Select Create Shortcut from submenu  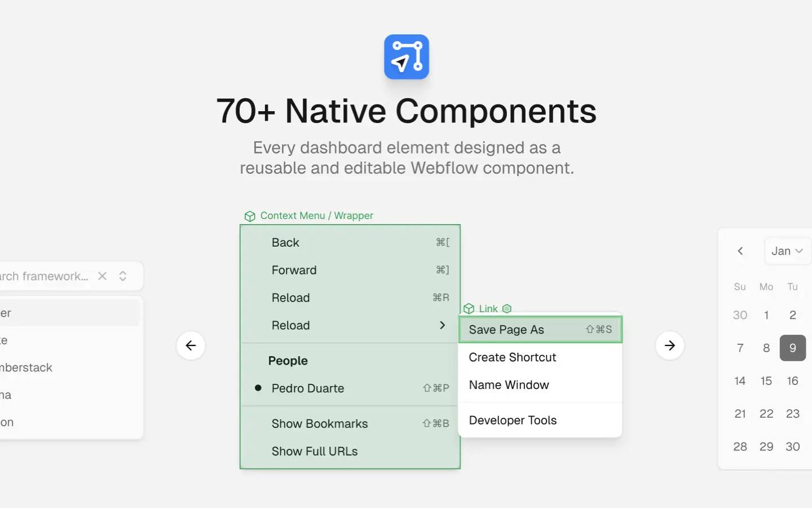(x=512, y=357)
